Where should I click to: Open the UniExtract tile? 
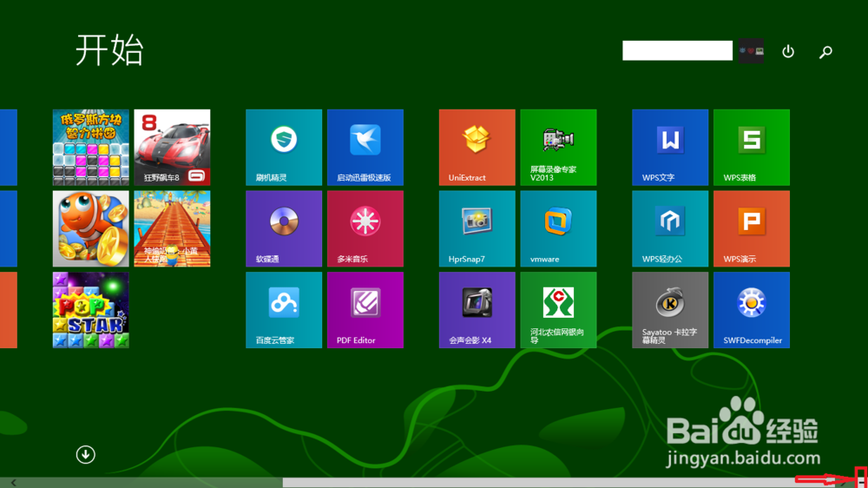coord(477,148)
